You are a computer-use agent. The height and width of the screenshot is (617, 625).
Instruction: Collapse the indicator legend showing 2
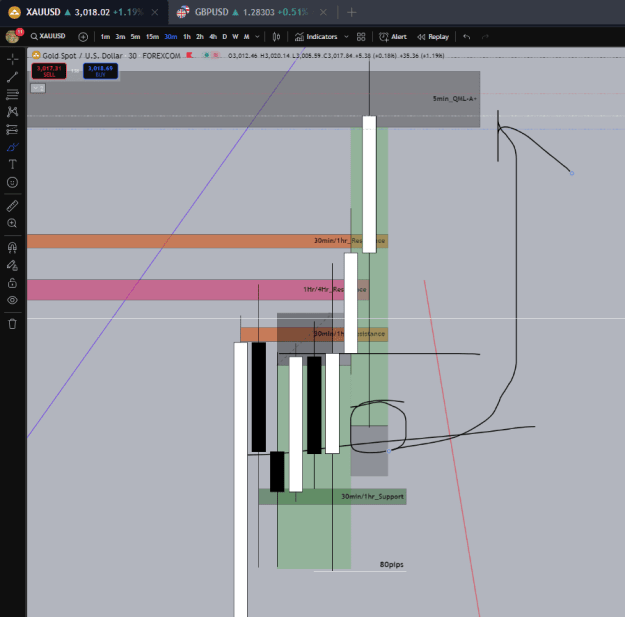tap(38, 88)
